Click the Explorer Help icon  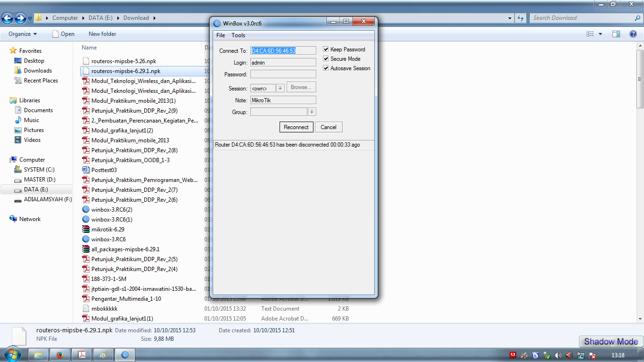pos(633,34)
